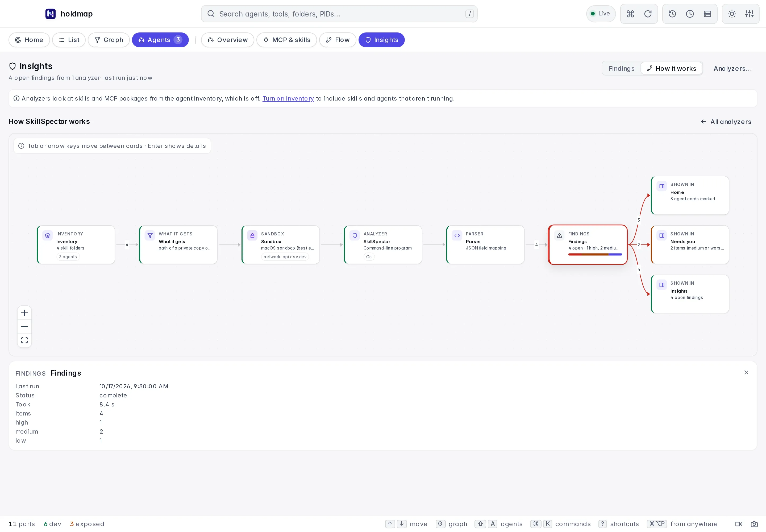The height and width of the screenshot is (532, 766).
Task: Open the Graph tab
Action: point(109,40)
